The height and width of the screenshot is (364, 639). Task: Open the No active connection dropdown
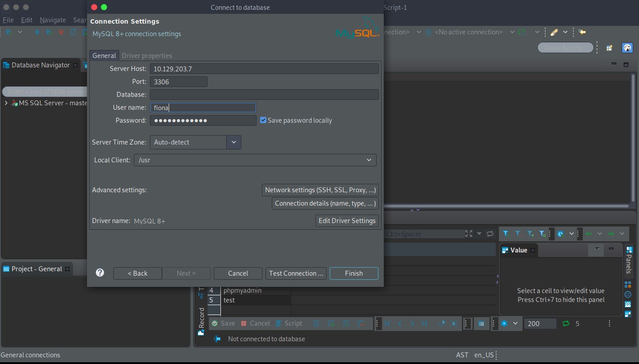click(x=512, y=32)
